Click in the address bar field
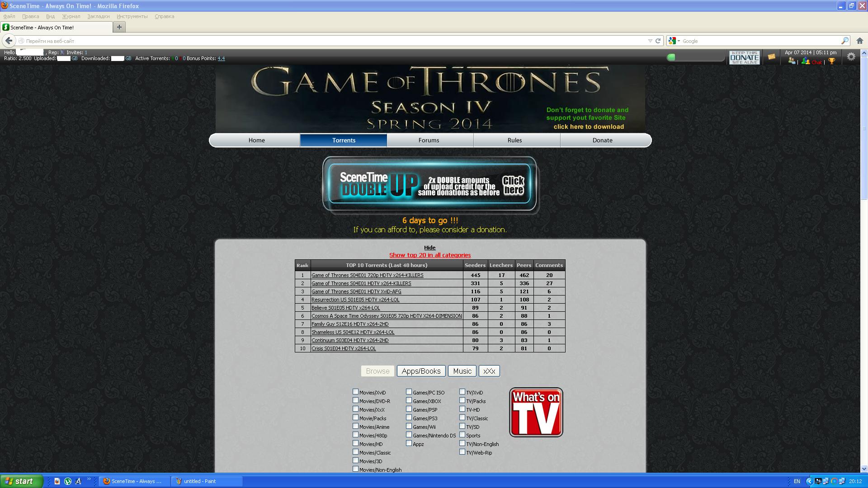868x488 pixels. tap(335, 41)
